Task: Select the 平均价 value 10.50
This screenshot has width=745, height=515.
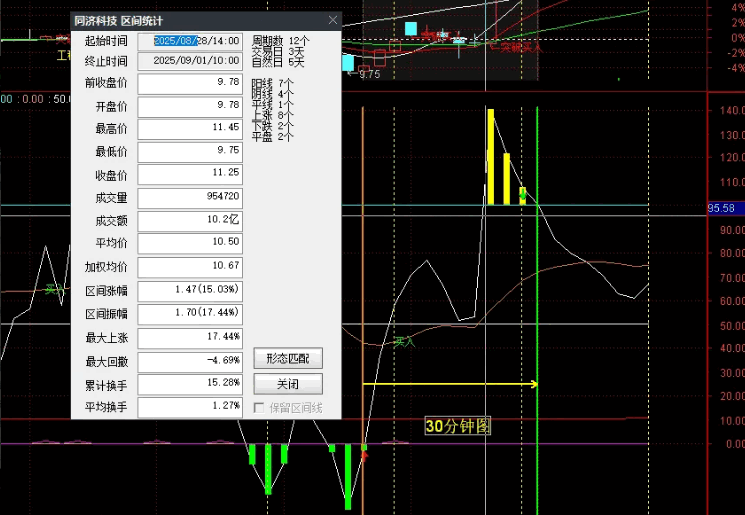Action: [x=190, y=243]
